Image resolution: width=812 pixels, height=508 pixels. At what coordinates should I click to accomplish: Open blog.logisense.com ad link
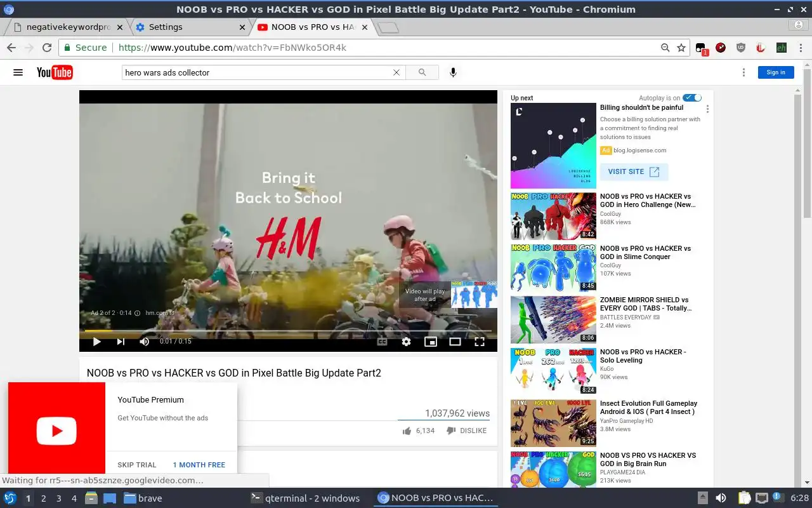pyautogui.click(x=639, y=150)
